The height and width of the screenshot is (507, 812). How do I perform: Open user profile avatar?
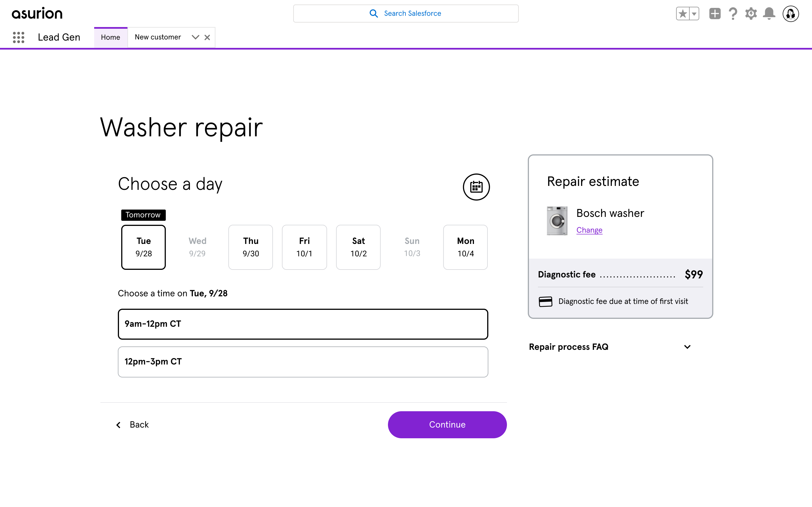click(x=791, y=14)
